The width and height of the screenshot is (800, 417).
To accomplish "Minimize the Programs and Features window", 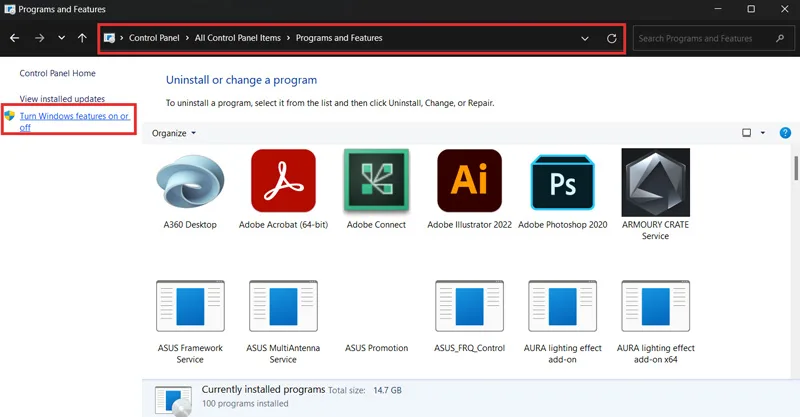I will [x=718, y=9].
